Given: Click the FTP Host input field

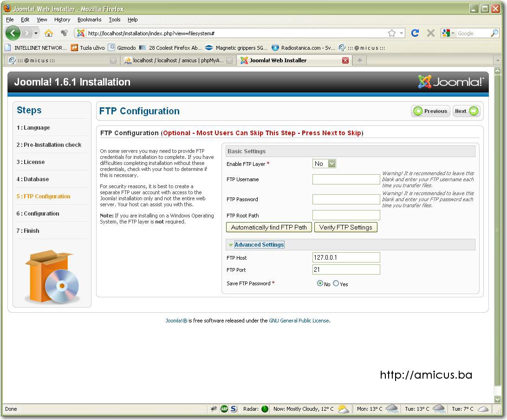Looking at the screenshot, I should click(346, 257).
